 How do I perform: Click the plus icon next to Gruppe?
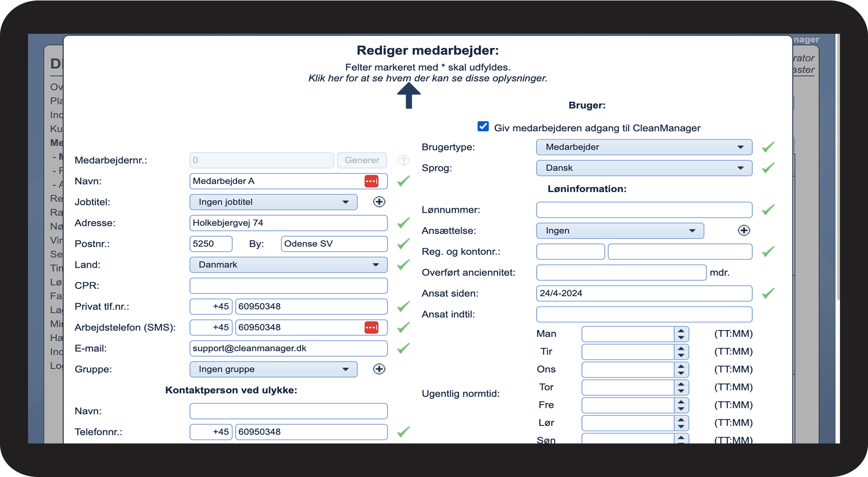point(379,369)
